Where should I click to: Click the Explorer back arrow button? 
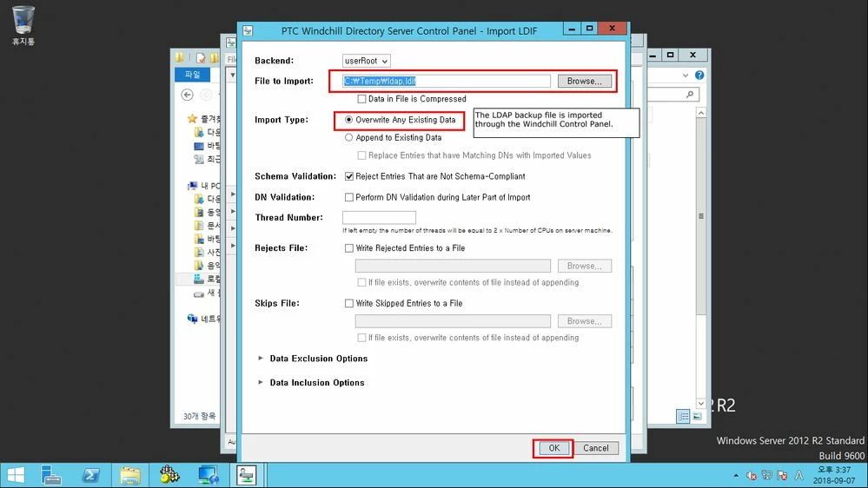pos(187,95)
